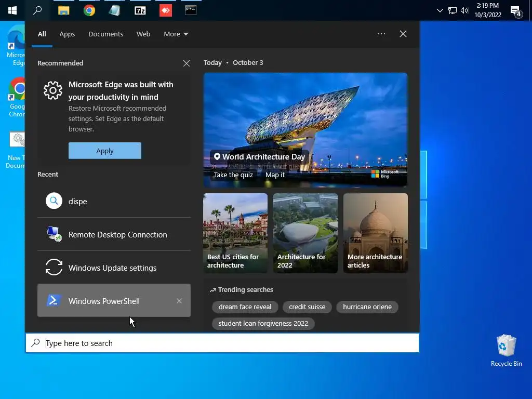The height and width of the screenshot is (399, 532).
Task: Open the search options ellipsis menu
Action: click(381, 34)
